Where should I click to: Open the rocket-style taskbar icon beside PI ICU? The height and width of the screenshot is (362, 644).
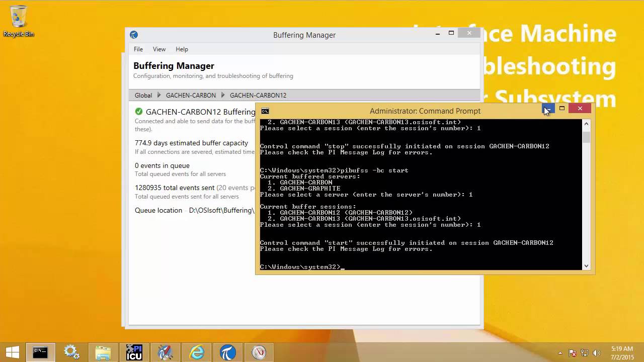click(165, 352)
